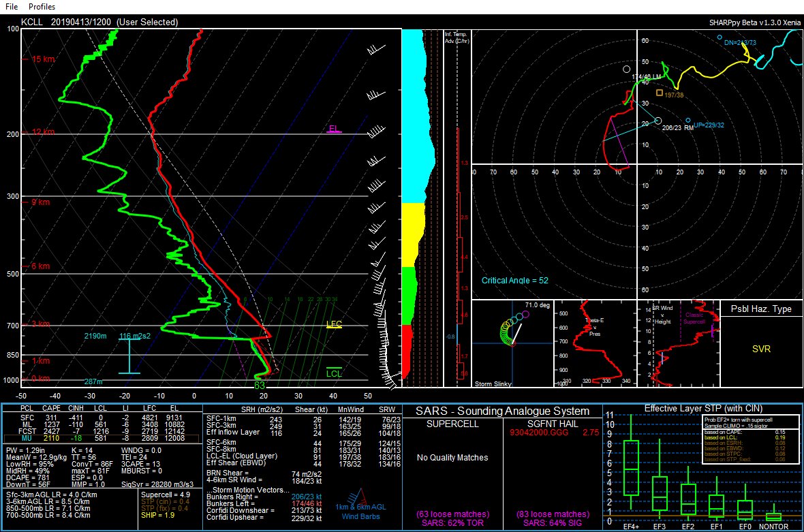Image resolution: width=804 pixels, height=532 pixels.
Task: Click the yellow LFC level marker
Action: [x=334, y=325]
